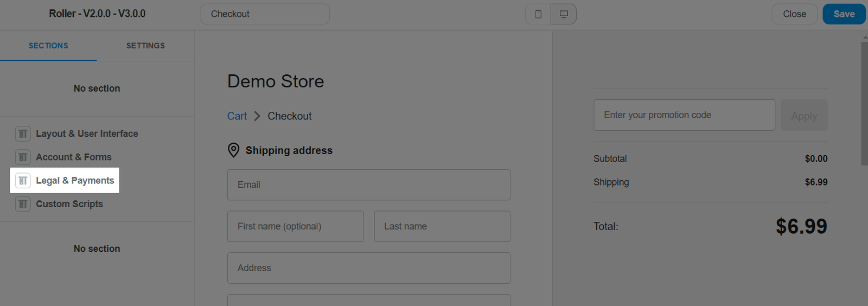Click the Shipping address heading
The image size is (868, 306).
(x=289, y=150)
